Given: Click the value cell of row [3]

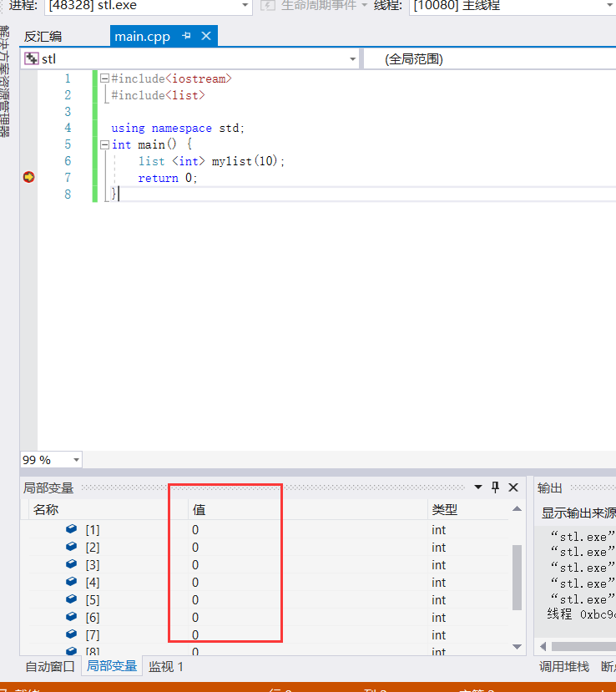Looking at the screenshot, I should 307,565.
